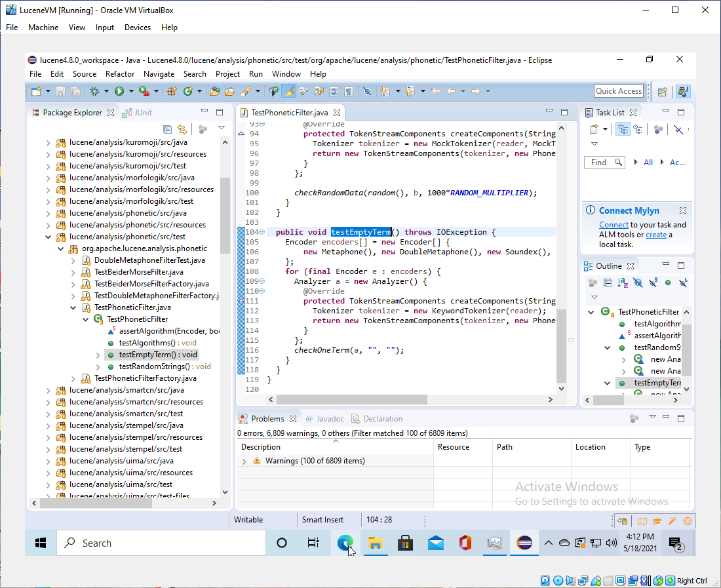The height and width of the screenshot is (588, 721).
Task: Click the New Java Class toolbar icon
Action: point(187,91)
